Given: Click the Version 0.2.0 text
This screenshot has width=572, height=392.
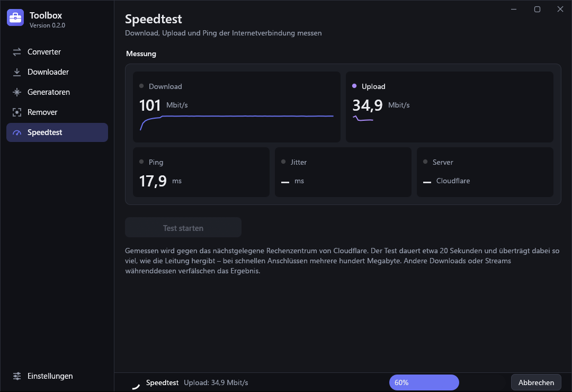Looking at the screenshot, I should point(48,25).
